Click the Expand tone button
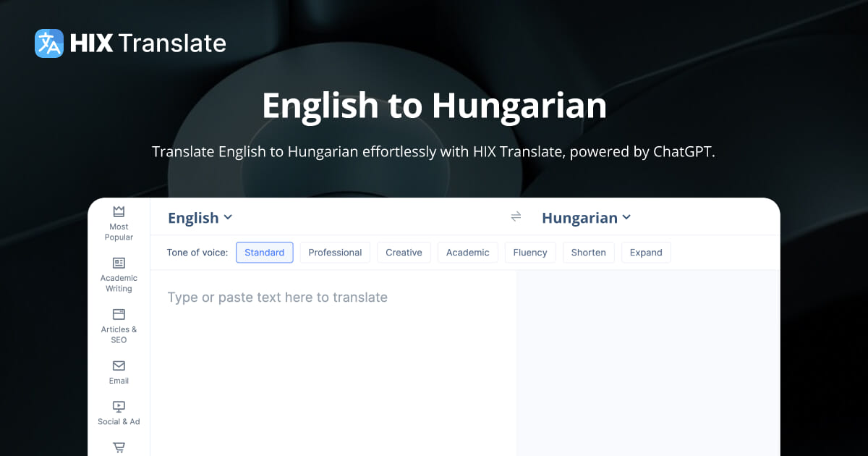This screenshot has width=868, height=456. pyautogui.click(x=646, y=252)
